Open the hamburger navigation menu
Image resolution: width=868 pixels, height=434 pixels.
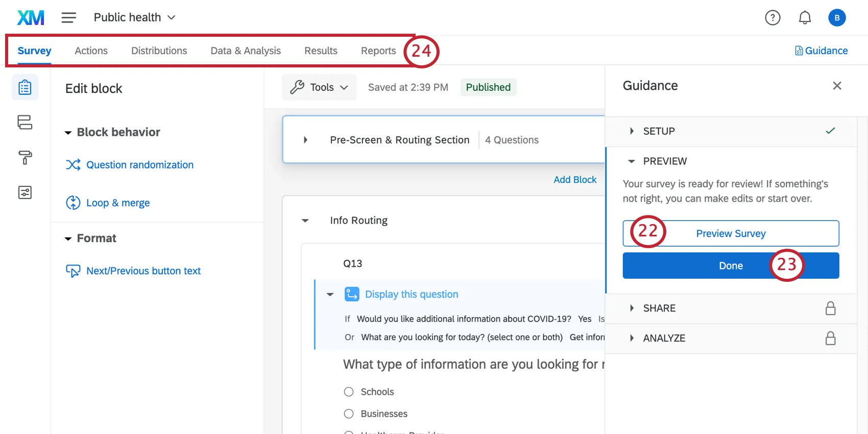[69, 18]
